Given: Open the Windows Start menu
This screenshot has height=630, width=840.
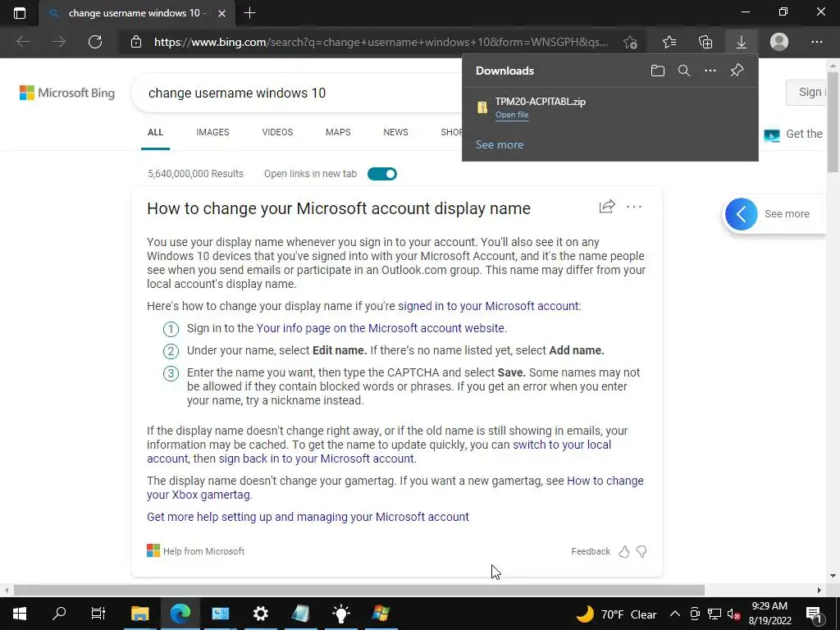Looking at the screenshot, I should pyautogui.click(x=20, y=614).
